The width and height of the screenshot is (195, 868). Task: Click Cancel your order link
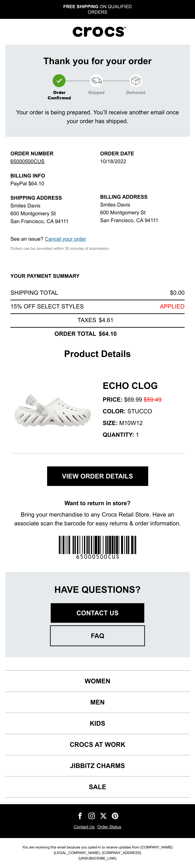click(x=65, y=239)
